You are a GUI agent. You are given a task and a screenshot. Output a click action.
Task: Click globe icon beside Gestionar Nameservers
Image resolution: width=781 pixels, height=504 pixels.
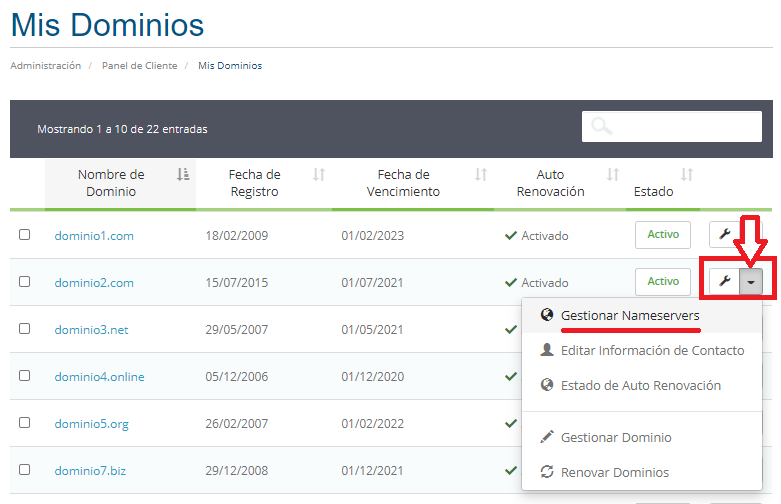[547, 315]
